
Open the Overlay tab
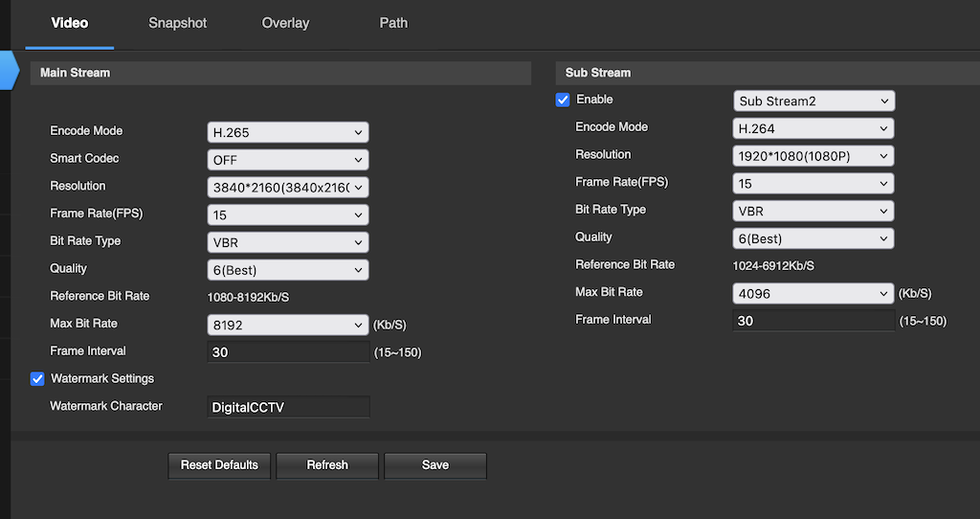tap(285, 23)
